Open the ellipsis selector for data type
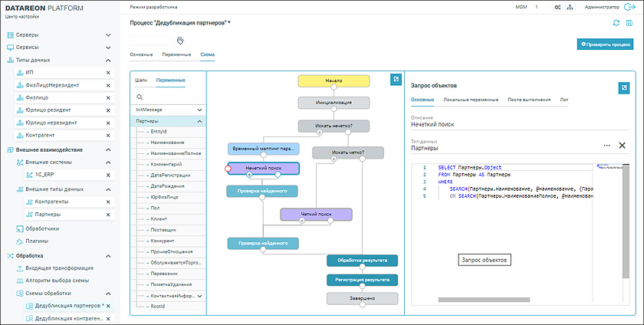The image size is (644, 325). pos(606,146)
